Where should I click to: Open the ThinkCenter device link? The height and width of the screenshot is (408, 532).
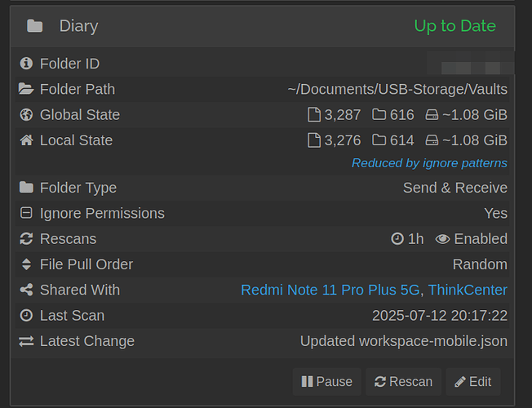(468, 290)
